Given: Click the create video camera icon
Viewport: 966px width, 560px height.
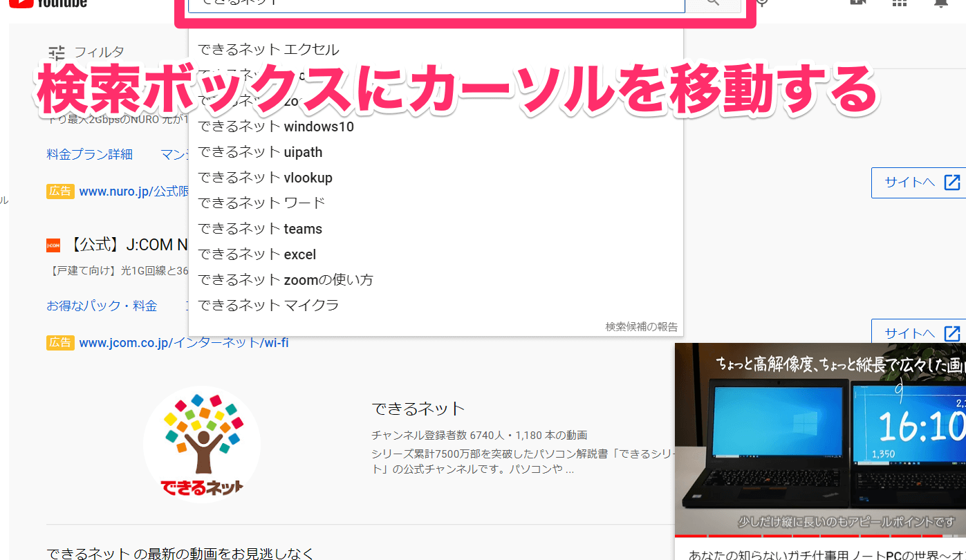Looking at the screenshot, I should (857, 2).
